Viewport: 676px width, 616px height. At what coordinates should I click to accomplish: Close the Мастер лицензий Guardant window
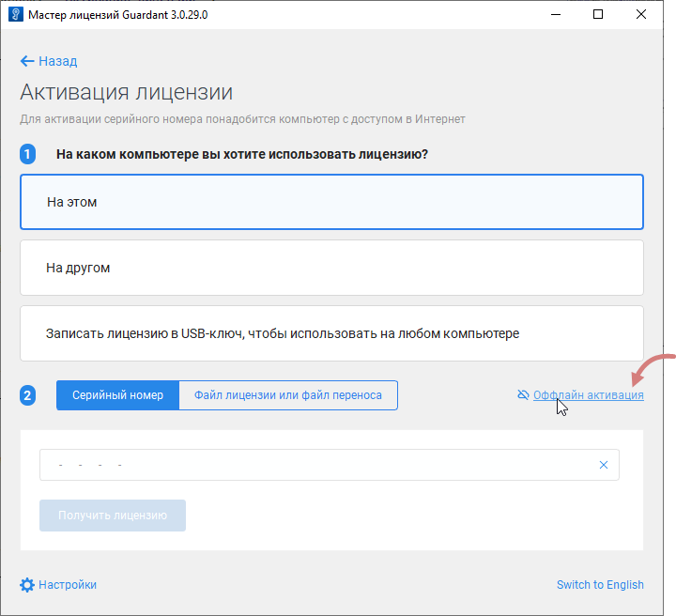point(641,15)
